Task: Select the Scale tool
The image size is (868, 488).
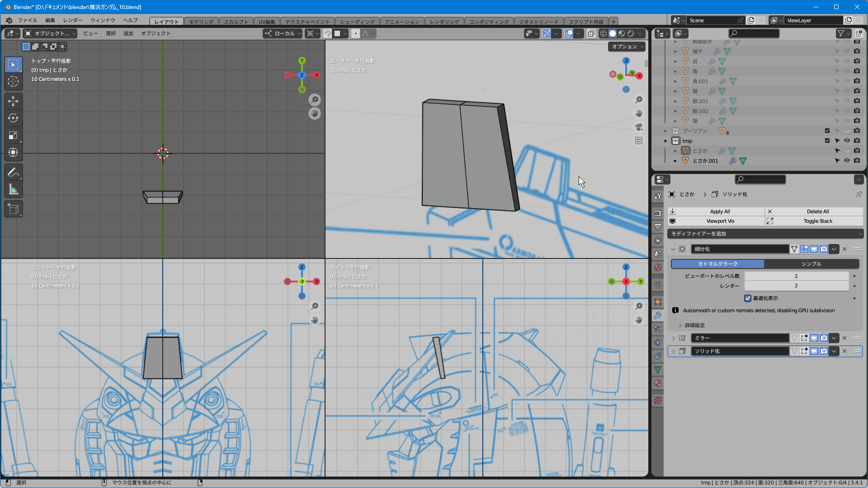Action: click(13, 135)
